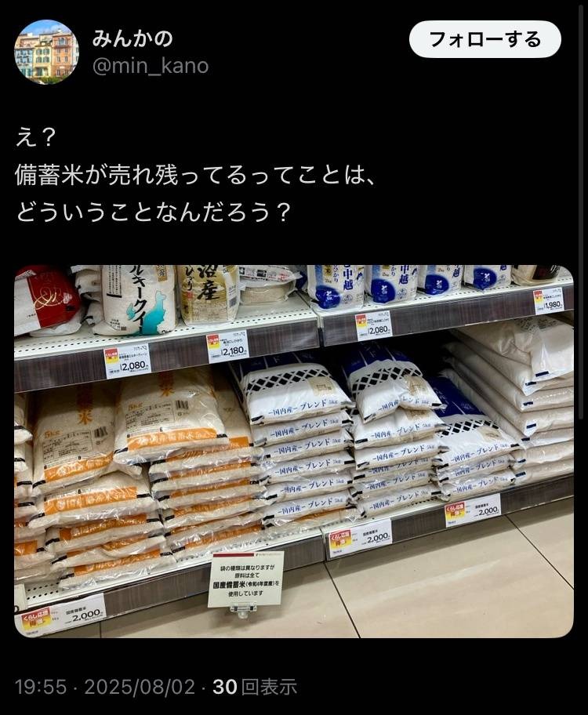Select the tweet line starting 備蓄米が売れ残ってる
This screenshot has width=588, height=715.
(x=196, y=175)
